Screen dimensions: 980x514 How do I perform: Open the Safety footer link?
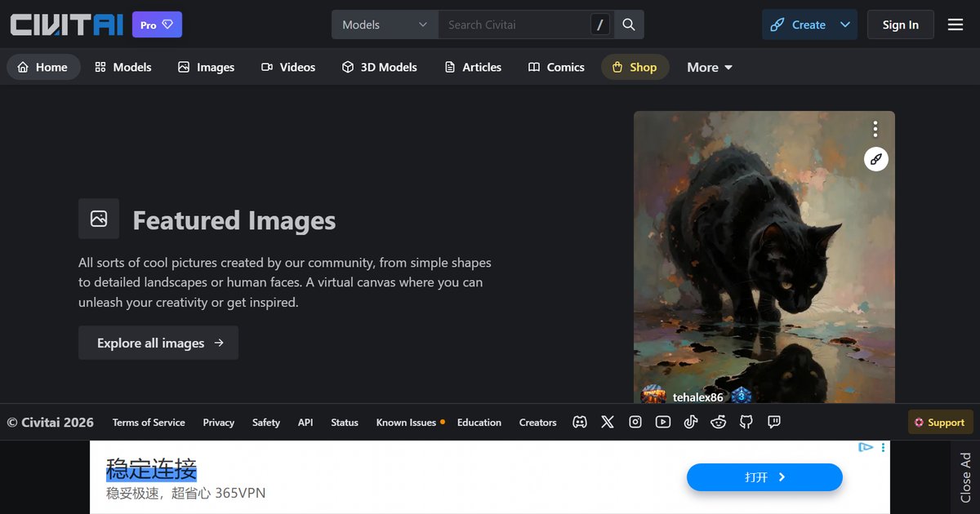266,422
